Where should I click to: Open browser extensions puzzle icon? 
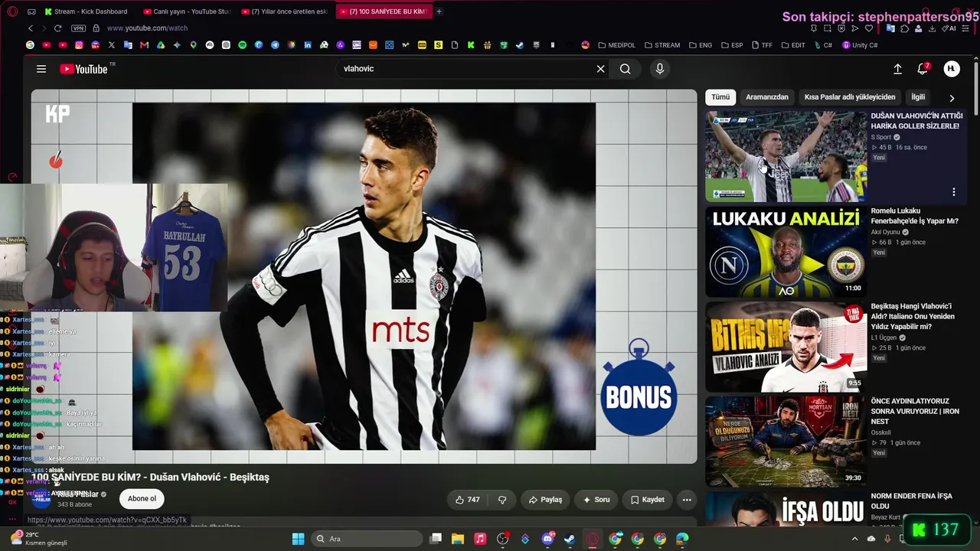[x=904, y=28]
